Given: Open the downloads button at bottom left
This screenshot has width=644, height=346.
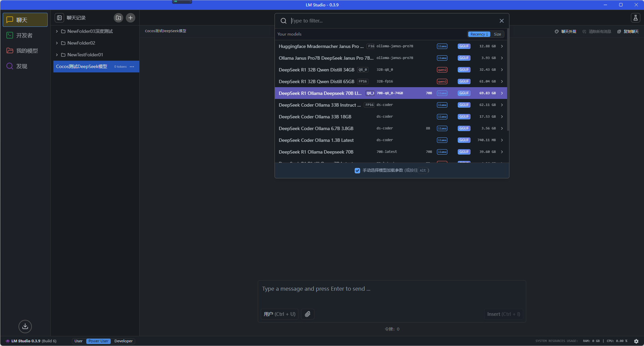Looking at the screenshot, I should 25,326.
